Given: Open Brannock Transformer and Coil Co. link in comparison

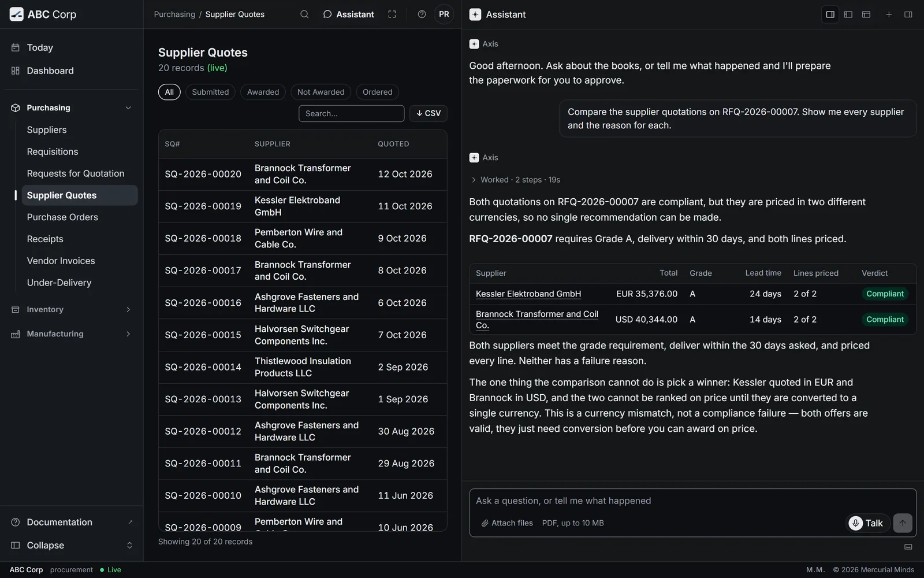Looking at the screenshot, I should (x=537, y=320).
